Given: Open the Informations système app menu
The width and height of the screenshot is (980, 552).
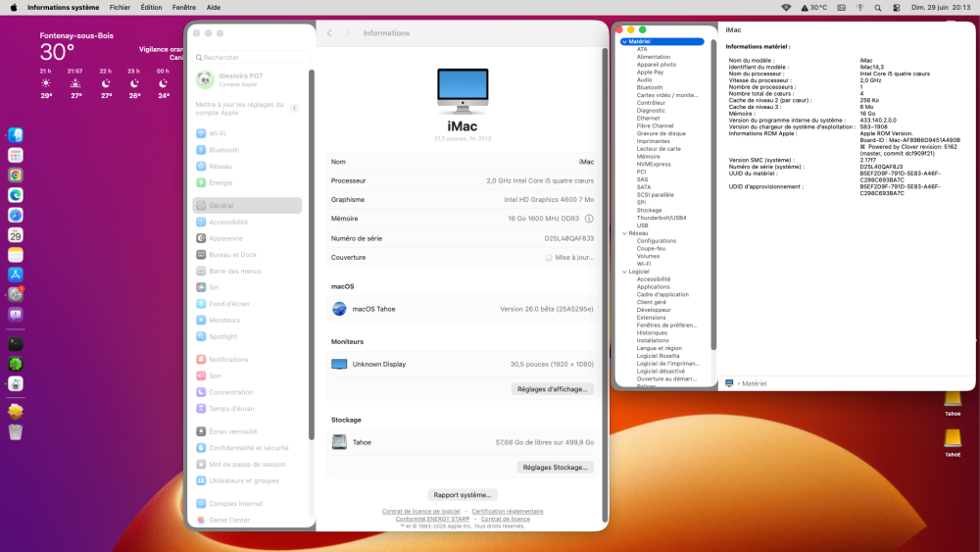Looking at the screenshot, I should [x=63, y=8].
